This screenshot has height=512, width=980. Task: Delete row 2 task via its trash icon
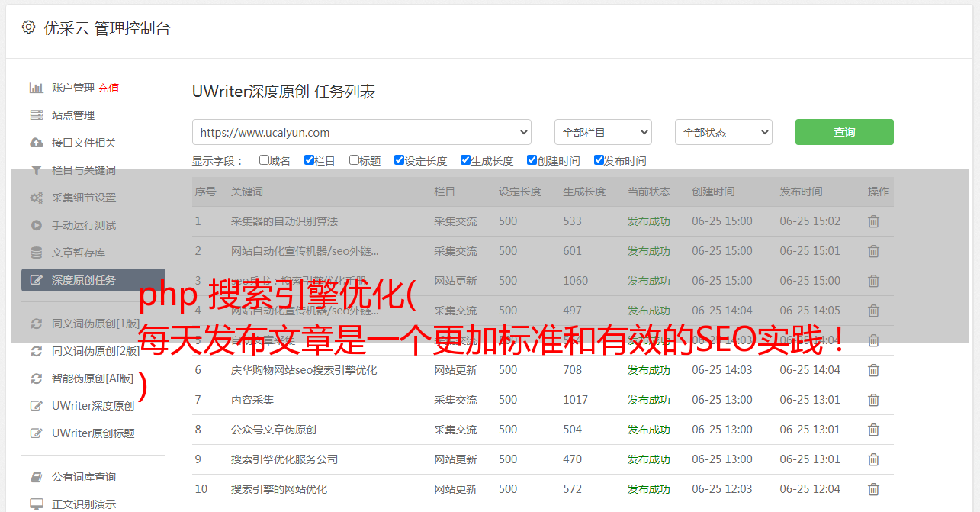pos(873,251)
